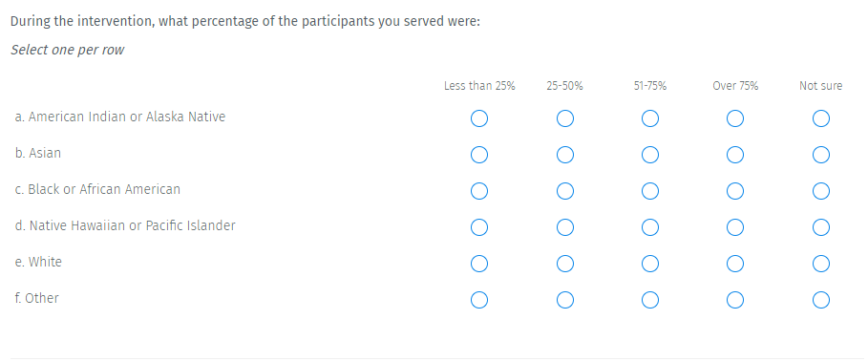
Task: Choose Over 75% for Black or African American
Action: click(735, 191)
